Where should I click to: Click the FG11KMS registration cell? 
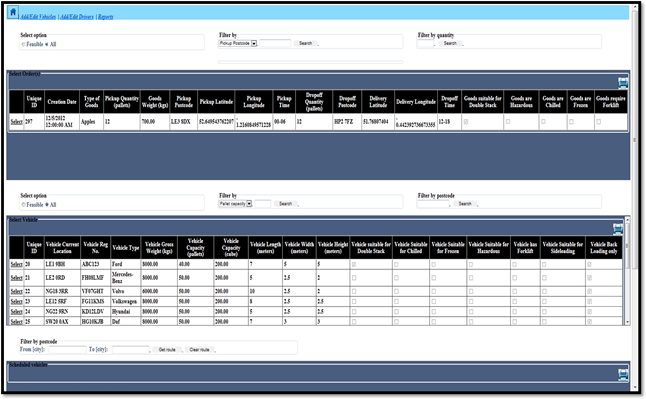click(x=96, y=301)
